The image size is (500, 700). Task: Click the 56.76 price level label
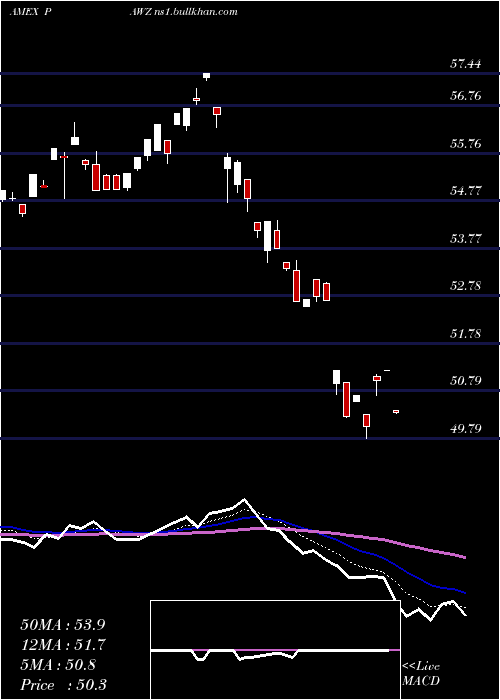(465, 96)
